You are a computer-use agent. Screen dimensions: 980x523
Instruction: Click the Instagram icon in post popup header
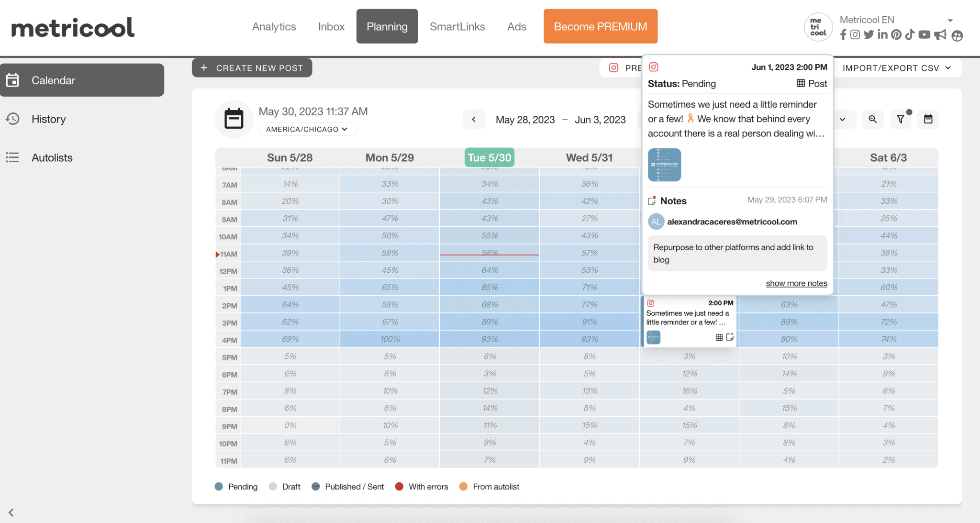click(x=654, y=67)
